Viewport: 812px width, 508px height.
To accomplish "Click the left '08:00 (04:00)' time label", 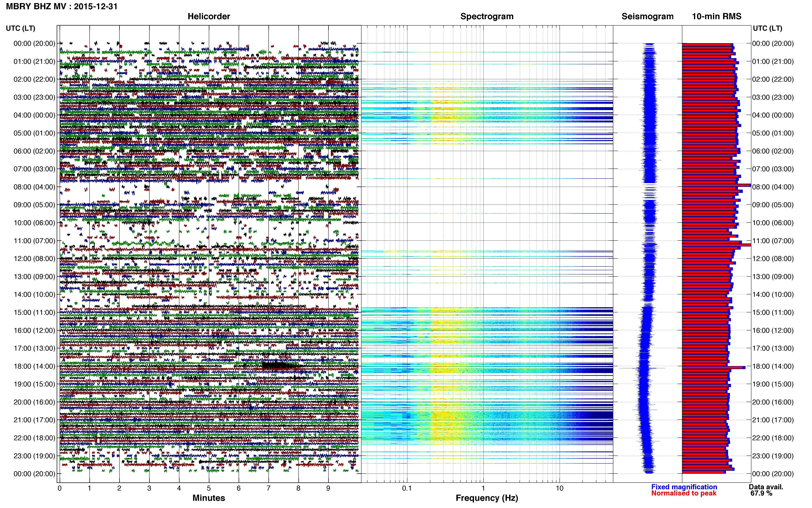I will (34, 187).
